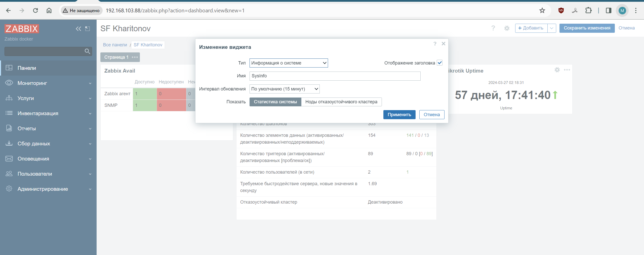
Task: Click the search magnifier icon in sidebar
Action: click(87, 51)
